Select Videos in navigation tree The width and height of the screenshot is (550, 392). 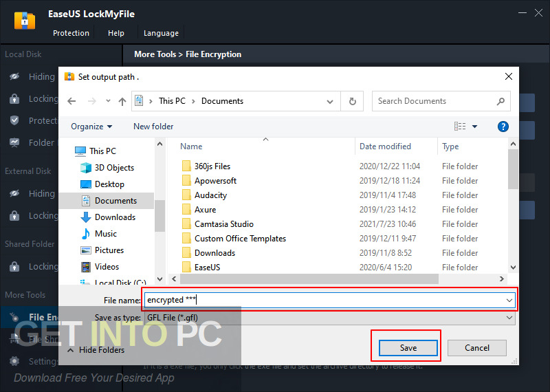point(100,266)
